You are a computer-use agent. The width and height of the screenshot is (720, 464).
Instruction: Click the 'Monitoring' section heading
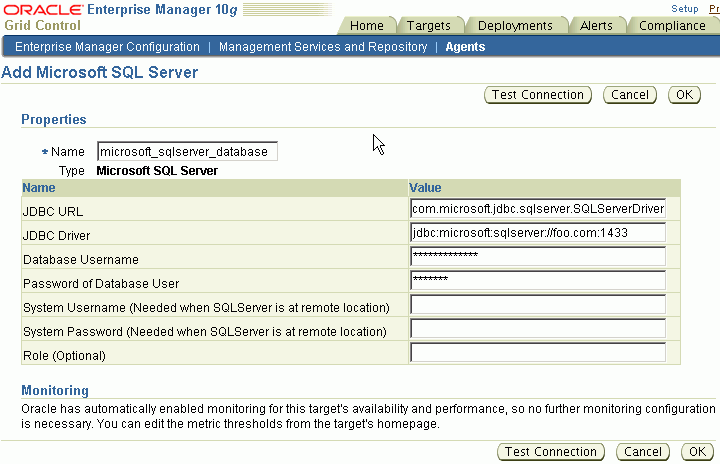tap(55, 390)
